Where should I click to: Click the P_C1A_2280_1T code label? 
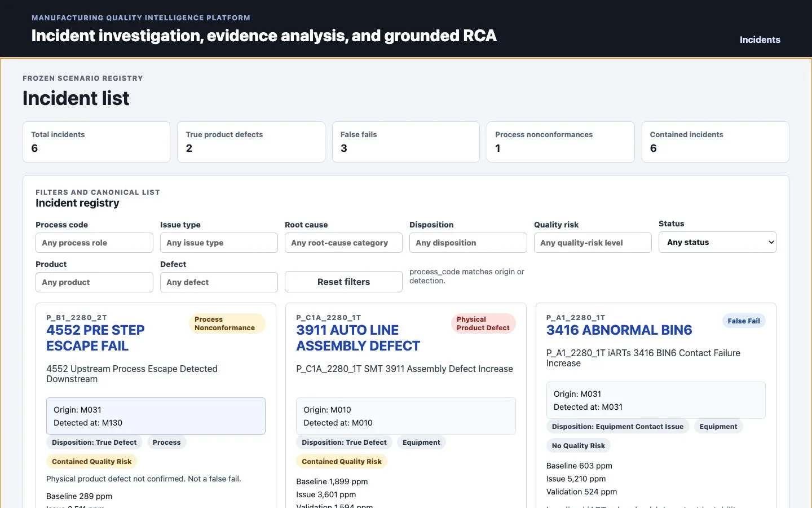click(x=329, y=318)
